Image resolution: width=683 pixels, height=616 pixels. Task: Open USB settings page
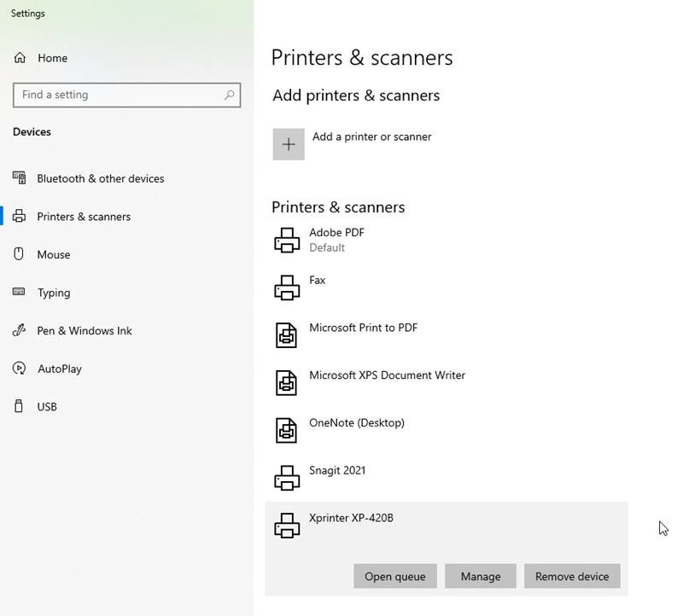point(47,407)
